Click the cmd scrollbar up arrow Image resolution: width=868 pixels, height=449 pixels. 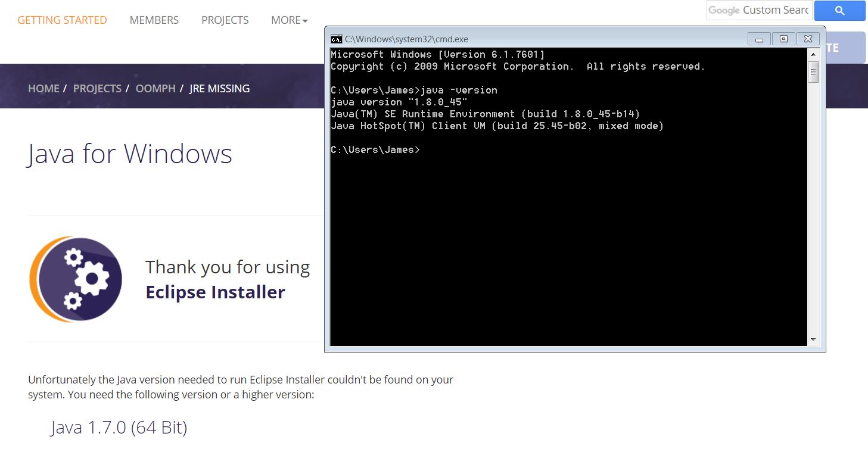pyautogui.click(x=814, y=54)
